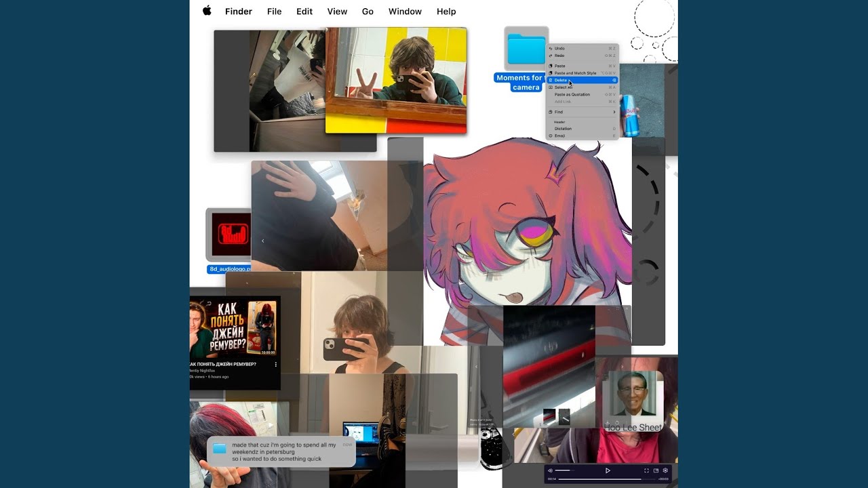Enable picture-in-picture in video player

pos(656,470)
